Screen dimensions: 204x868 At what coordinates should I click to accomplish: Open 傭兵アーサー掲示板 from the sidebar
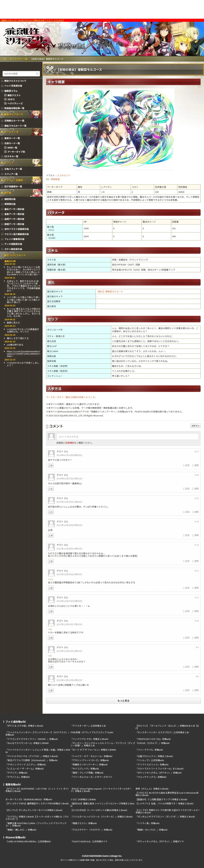point(14,209)
